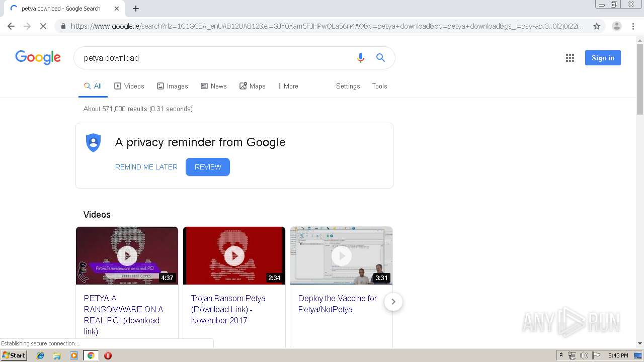Screen dimensions: 644x362
Task: Switch to Maps results tab
Action: [x=253, y=86]
